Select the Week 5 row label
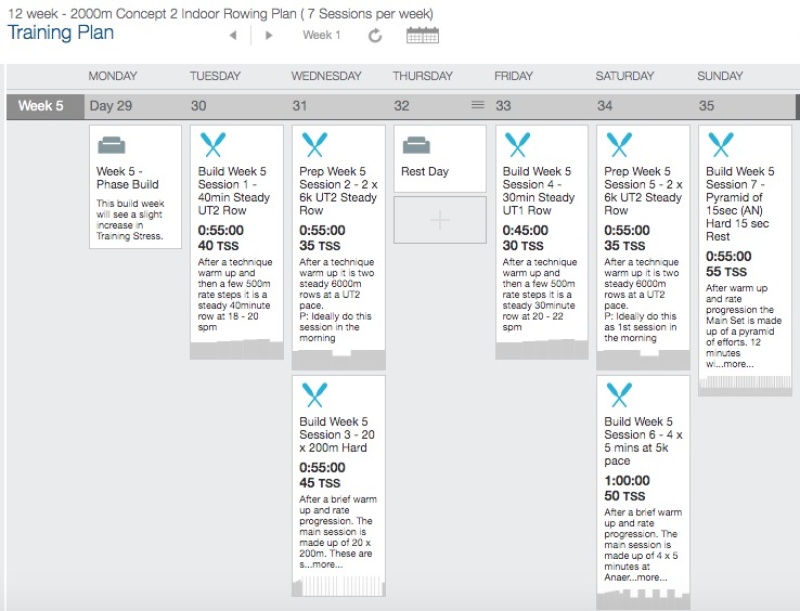 (x=41, y=106)
